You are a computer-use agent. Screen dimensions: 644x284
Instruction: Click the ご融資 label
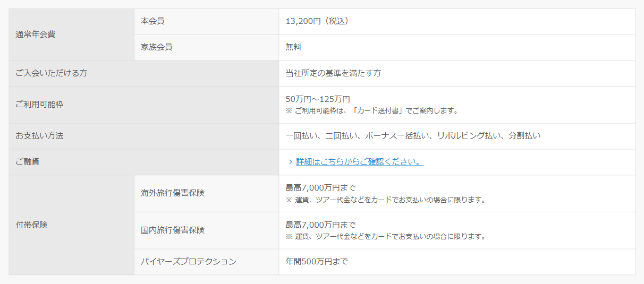point(28,162)
